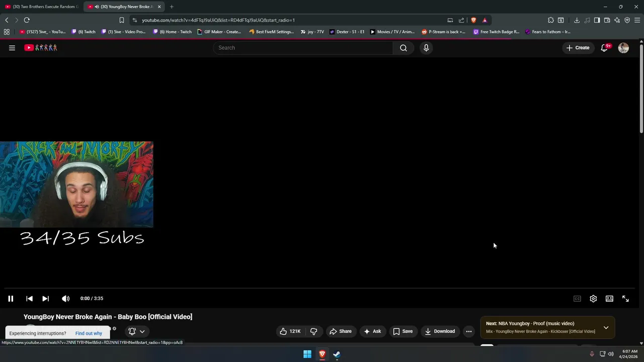Image resolution: width=644 pixels, height=362 pixels.
Task: Pause the video
Action: (11, 299)
